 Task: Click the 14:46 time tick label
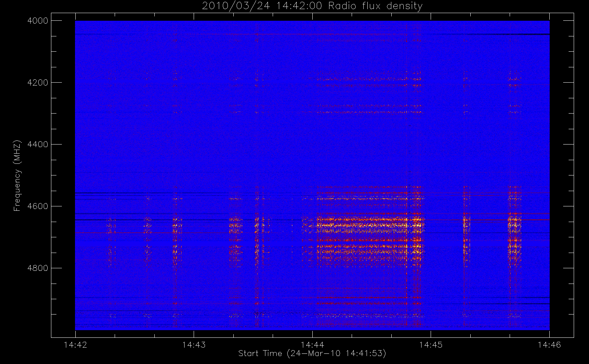[x=549, y=345]
